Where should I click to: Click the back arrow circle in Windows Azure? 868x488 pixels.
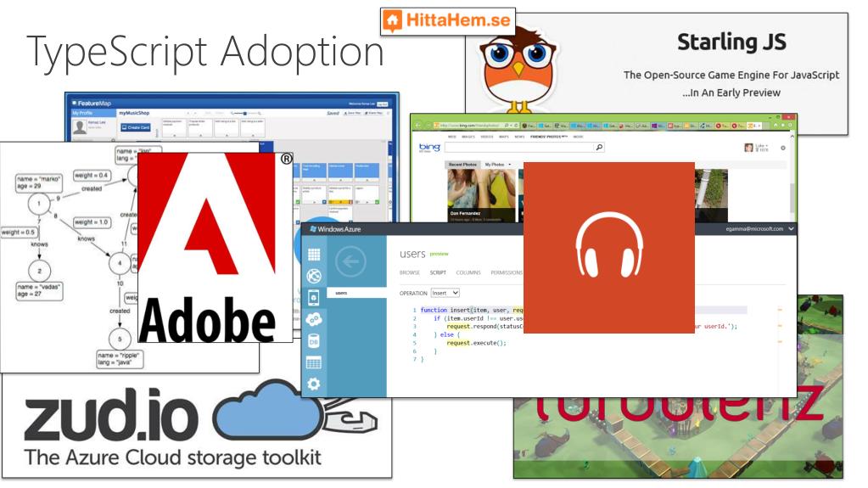350,261
